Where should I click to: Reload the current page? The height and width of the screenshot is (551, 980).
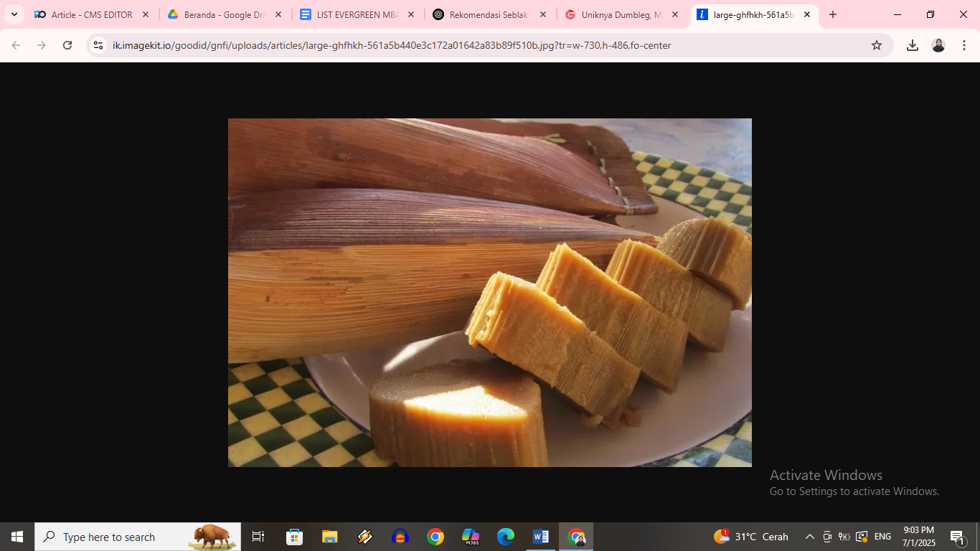pyautogui.click(x=67, y=45)
